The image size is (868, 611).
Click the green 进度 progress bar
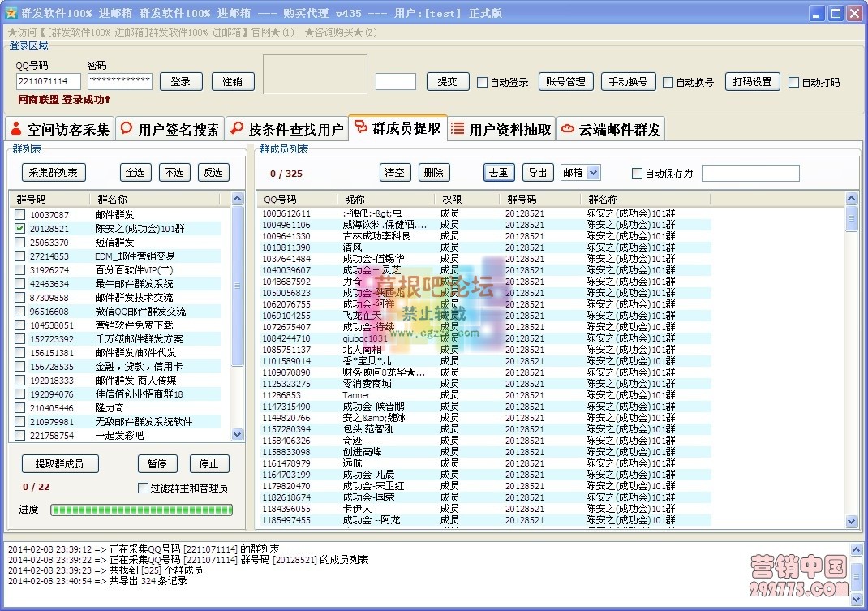pyautogui.click(x=140, y=509)
